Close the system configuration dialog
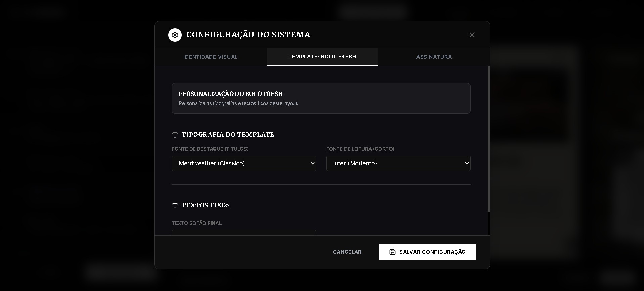This screenshot has width=644, height=291. coord(472,35)
